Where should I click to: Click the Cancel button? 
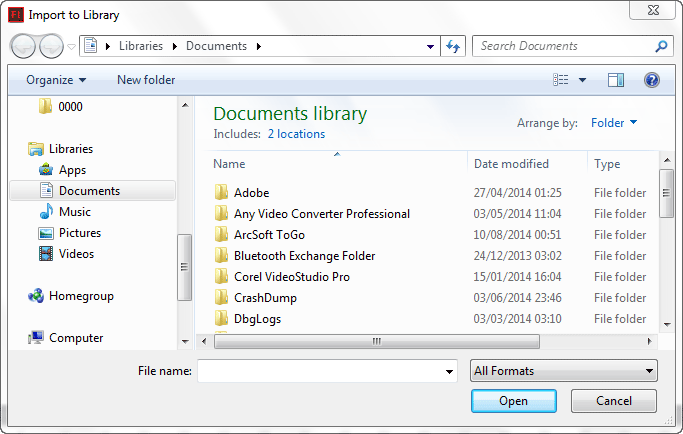pyautogui.click(x=614, y=401)
